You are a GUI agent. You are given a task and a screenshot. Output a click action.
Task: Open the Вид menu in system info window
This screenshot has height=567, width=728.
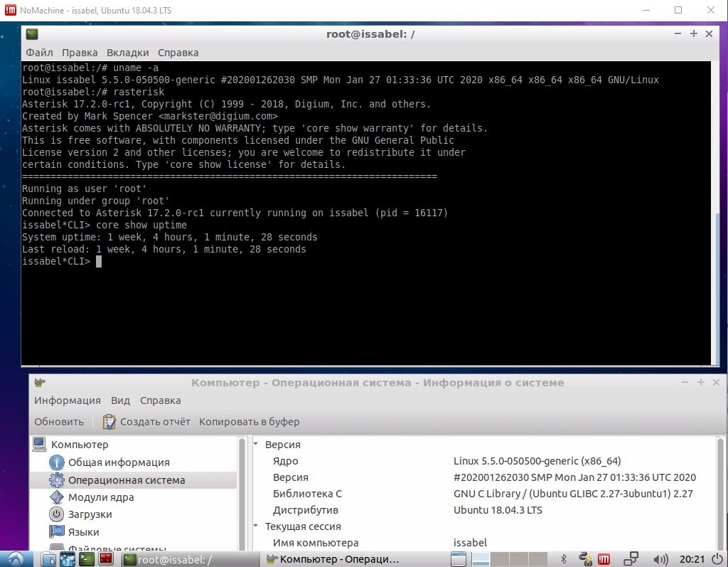tap(120, 400)
